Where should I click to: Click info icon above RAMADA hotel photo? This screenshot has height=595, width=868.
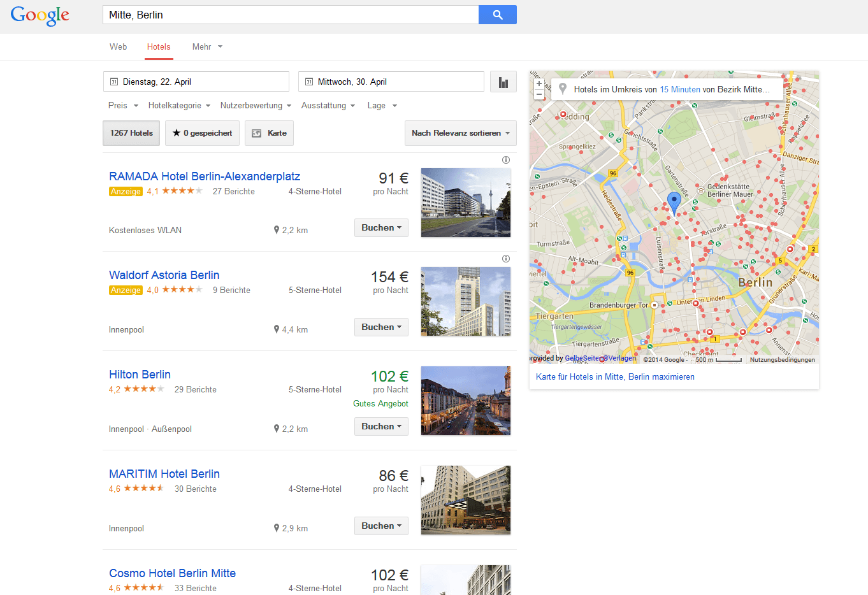coord(506,160)
